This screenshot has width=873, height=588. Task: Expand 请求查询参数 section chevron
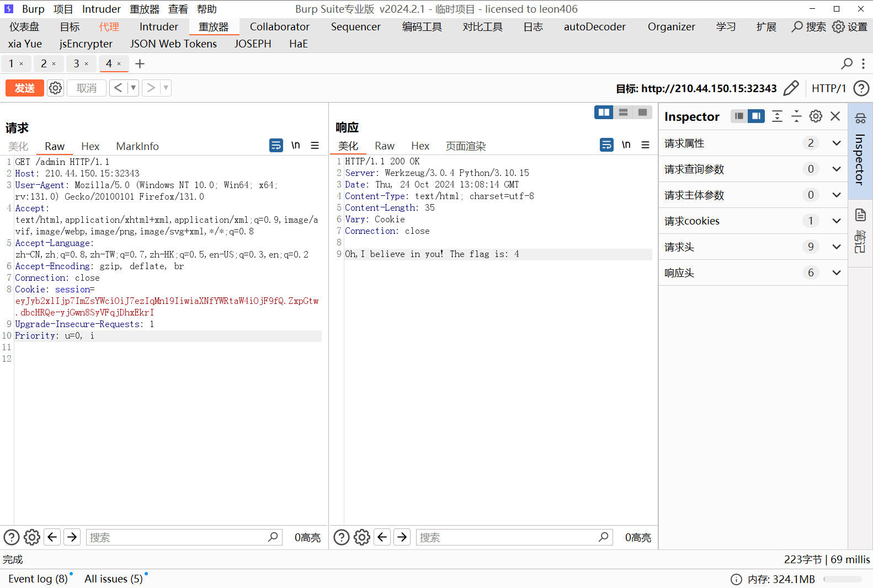(837, 169)
